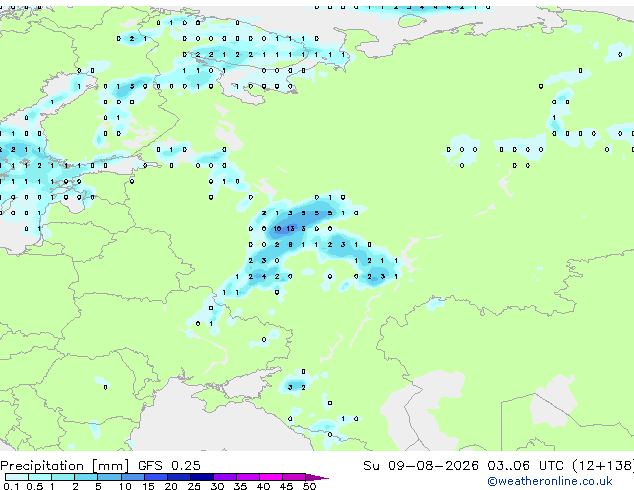
Task: Click the '40' legend scale label
Action: pyautogui.click(x=263, y=486)
